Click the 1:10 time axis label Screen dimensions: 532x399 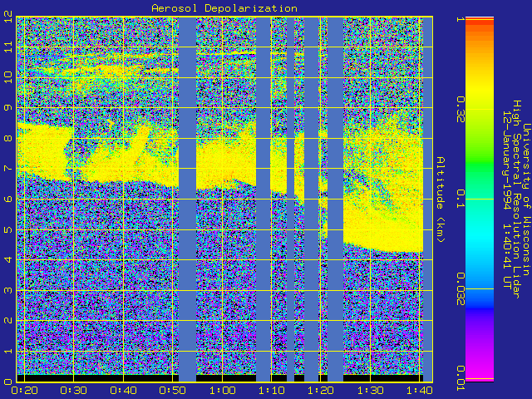[x=272, y=391]
